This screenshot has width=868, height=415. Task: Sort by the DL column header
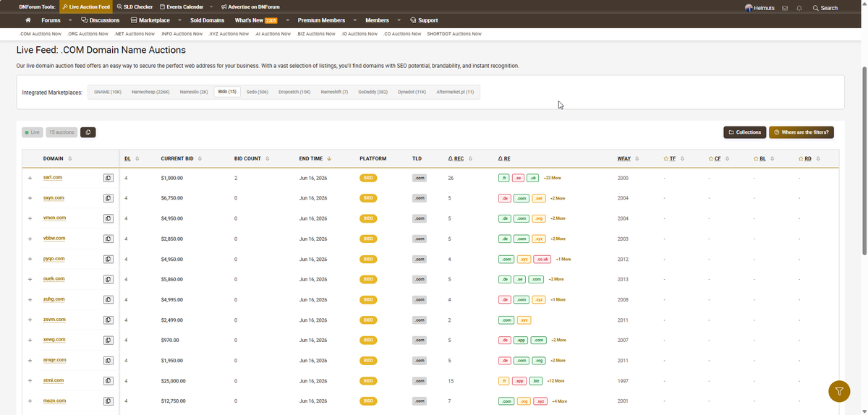(131, 158)
